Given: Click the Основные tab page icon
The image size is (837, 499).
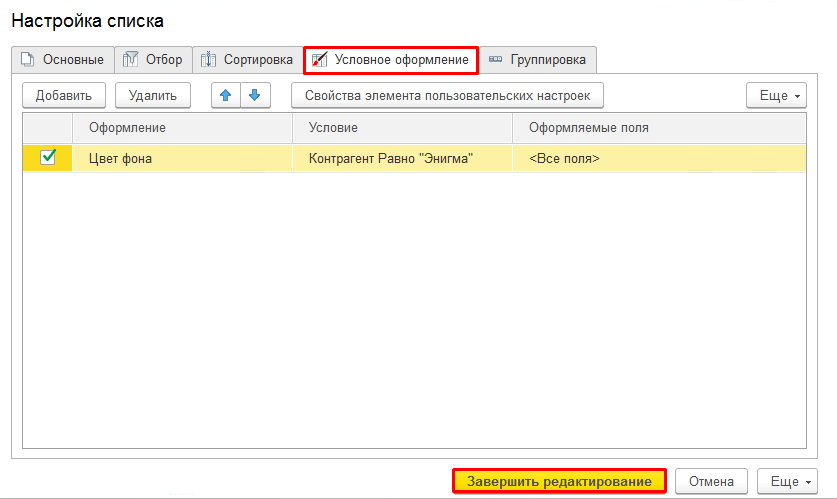Looking at the screenshot, I should [28, 60].
